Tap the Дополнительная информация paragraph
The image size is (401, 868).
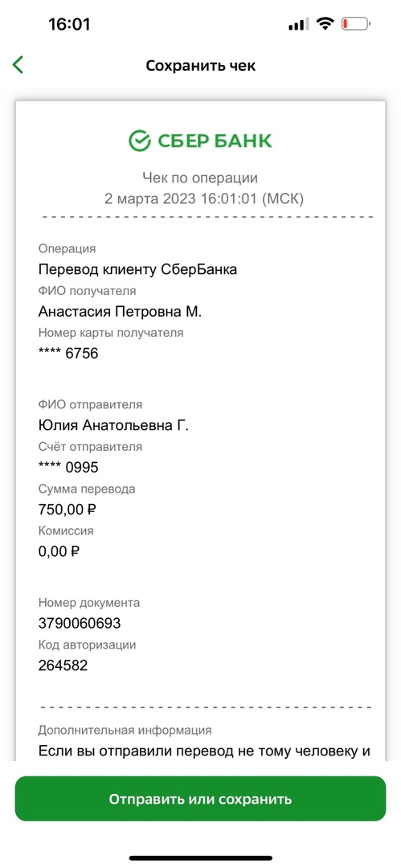(x=204, y=751)
